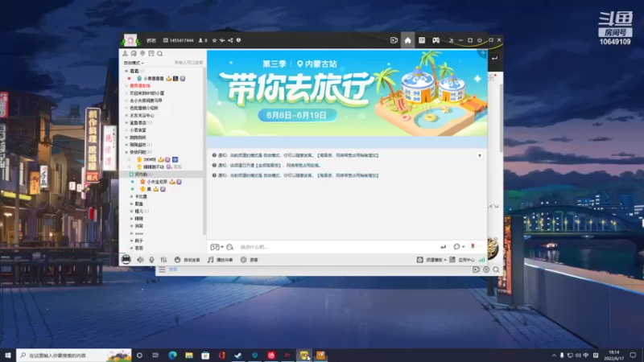Viewport: 644px width, 362px height.
Task: Open the gamepad tab in the title bar
Action: click(x=436, y=40)
